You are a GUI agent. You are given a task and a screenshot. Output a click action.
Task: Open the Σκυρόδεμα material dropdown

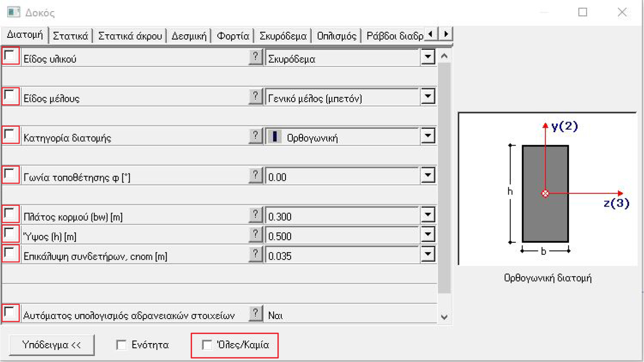428,56
